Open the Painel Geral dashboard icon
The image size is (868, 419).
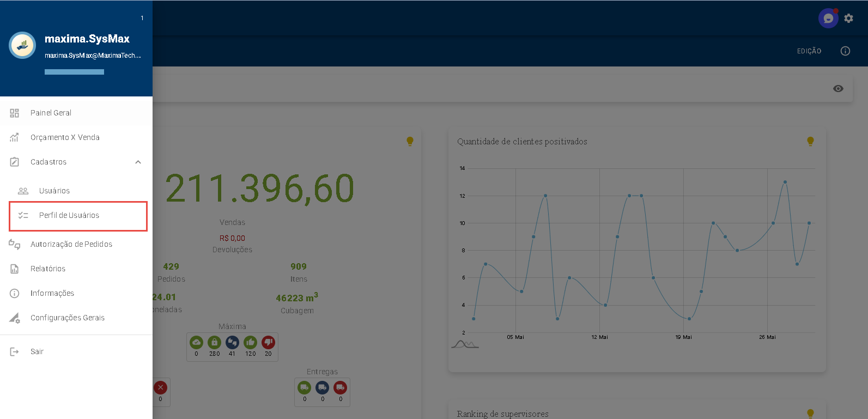point(15,113)
